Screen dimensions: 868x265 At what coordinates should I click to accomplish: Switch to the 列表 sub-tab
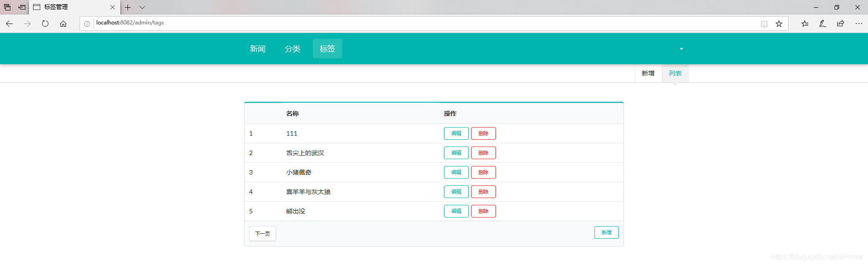tap(675, 73)
